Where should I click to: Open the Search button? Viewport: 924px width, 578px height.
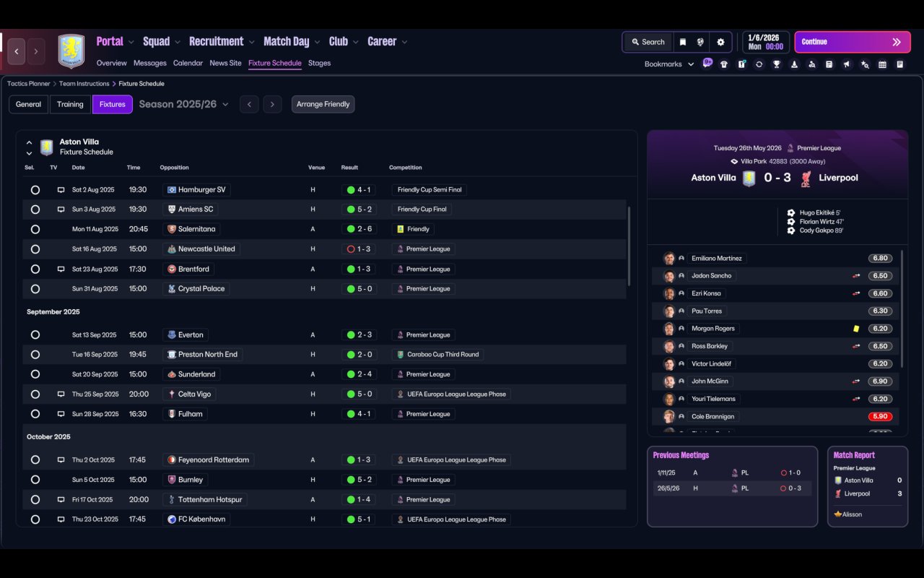(x=648, y=42)
